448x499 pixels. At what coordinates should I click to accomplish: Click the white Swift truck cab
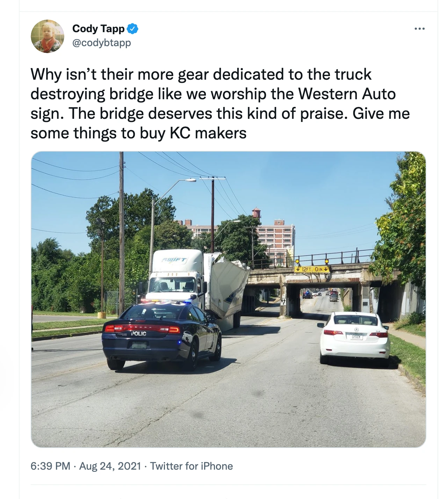click(176, 276)
